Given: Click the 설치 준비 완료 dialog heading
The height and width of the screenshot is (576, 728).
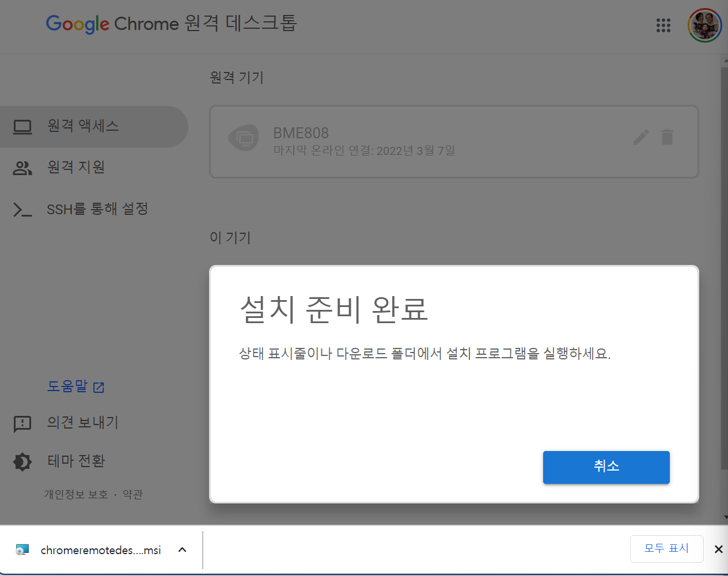Looking at the screenshot, I should click(333, 309).
